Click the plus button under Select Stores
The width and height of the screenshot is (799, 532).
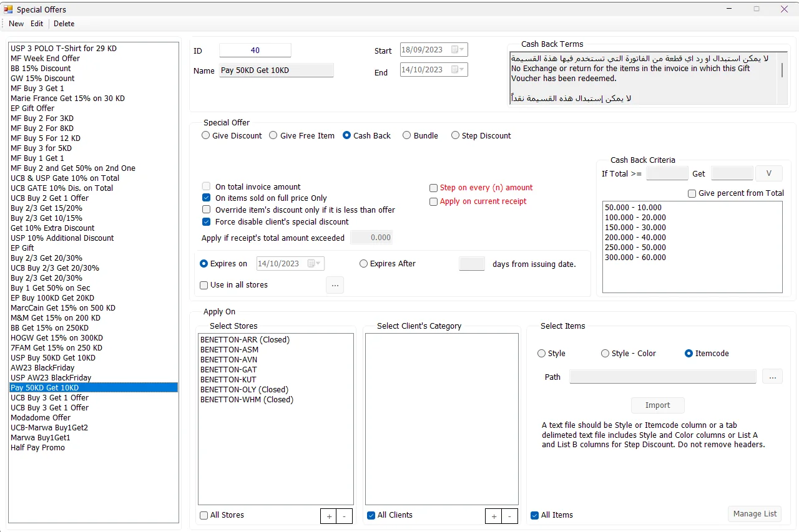(328, 516)
